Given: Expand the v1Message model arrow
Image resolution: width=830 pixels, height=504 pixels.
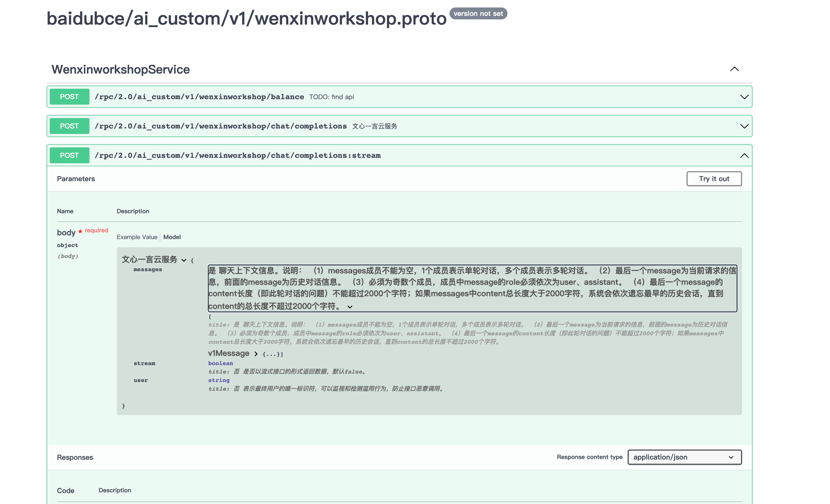Looking at the screenshot, I should coord(256,354).
